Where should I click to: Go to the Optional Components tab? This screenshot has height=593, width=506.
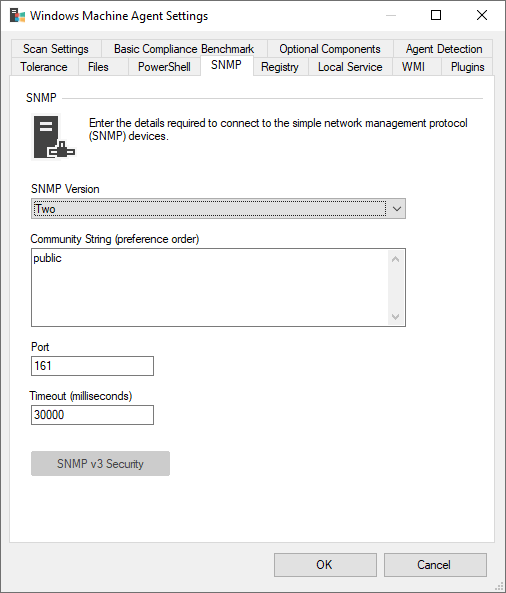[330, 49]
